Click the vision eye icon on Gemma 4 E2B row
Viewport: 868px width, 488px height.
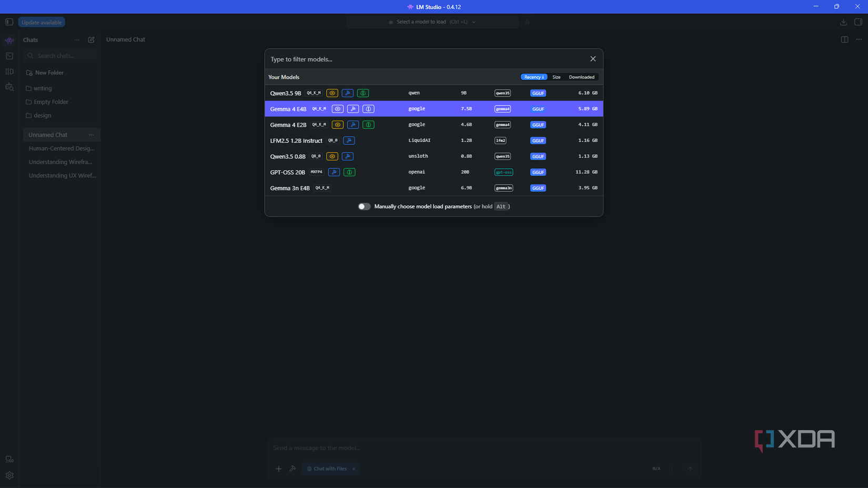click(x=337, y=125)
